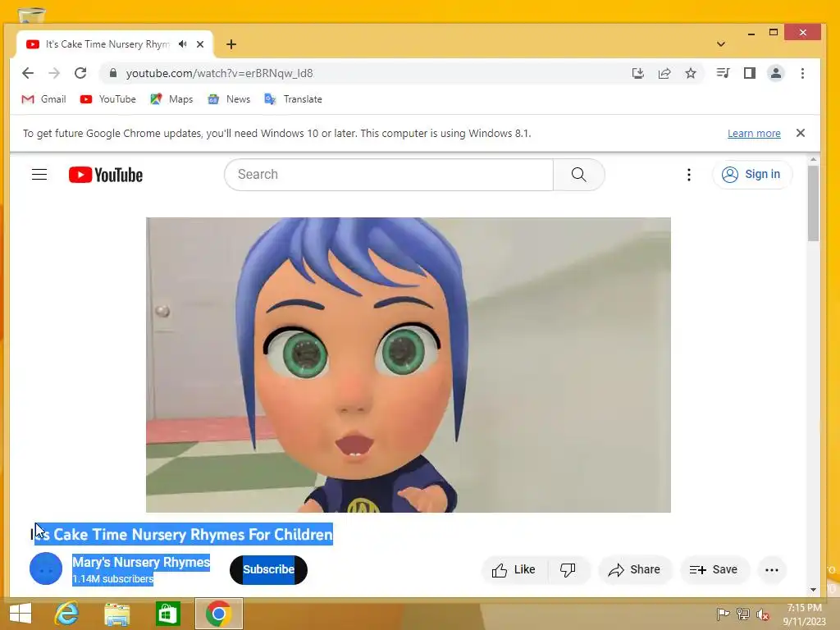Open Translate bookmark

pyautogui.click(x=293, y=99)
